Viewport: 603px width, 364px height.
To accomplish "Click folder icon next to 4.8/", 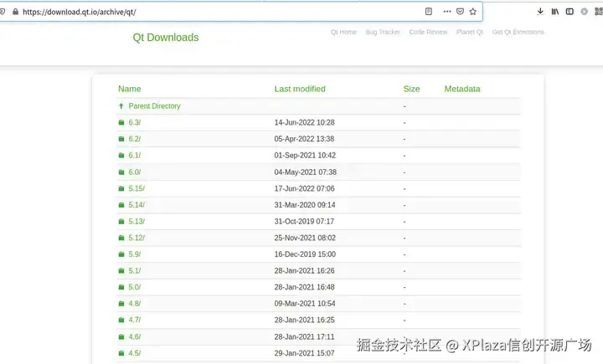I will tap(121, 304).
